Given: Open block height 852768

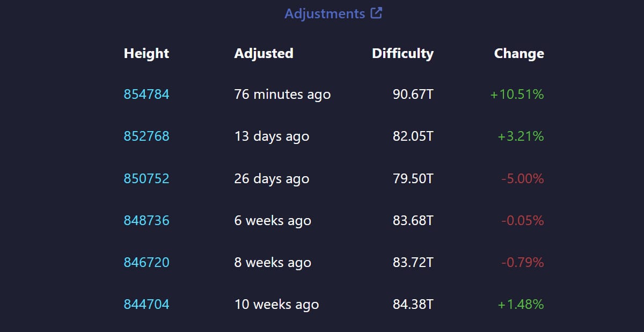Looking at the screenshot, I should [147, 136].
